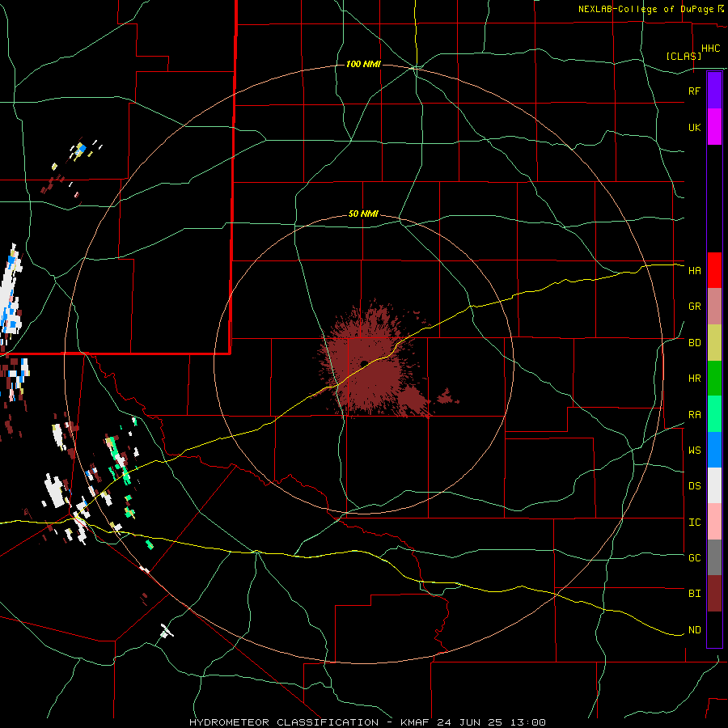Click the HA red color swatch in legend
This screenshot has height=728, width=728.
(x=714, y=270)
